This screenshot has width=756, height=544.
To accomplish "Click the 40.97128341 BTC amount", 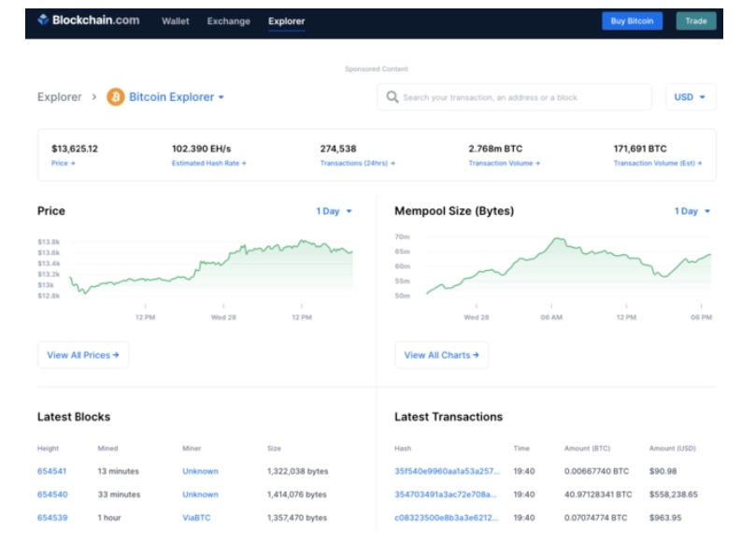I will tap(598, 494).
